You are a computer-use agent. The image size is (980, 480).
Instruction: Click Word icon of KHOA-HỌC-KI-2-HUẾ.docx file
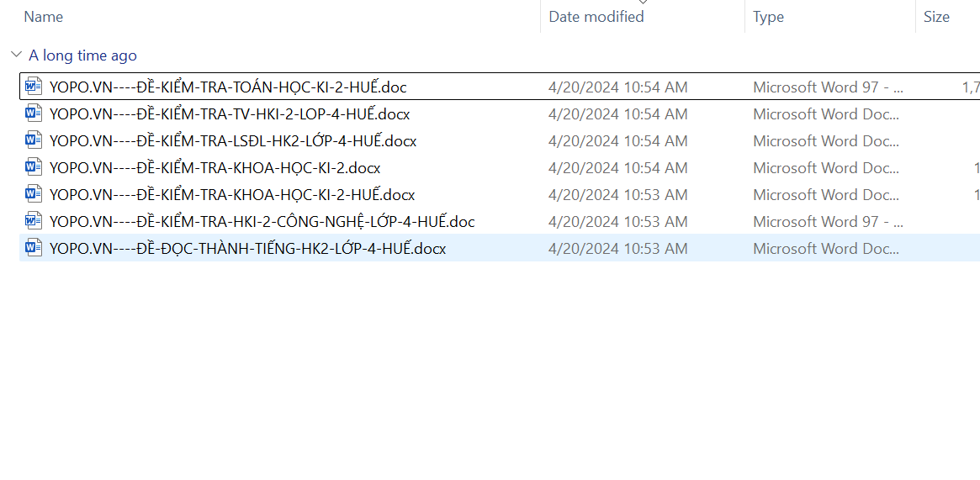[x=34, y=194]
